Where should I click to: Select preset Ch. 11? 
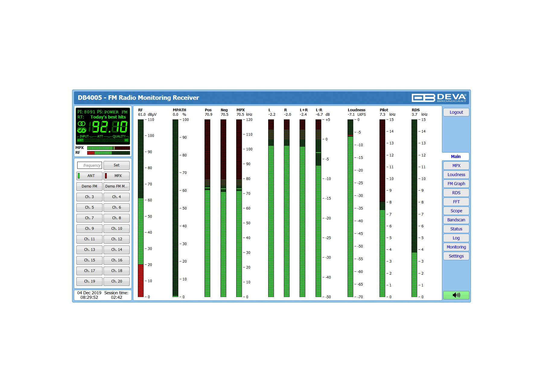click(x=89, y=239)
